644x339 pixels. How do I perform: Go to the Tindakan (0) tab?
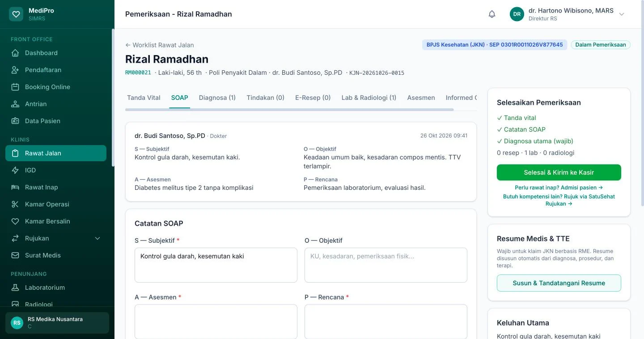266,98
